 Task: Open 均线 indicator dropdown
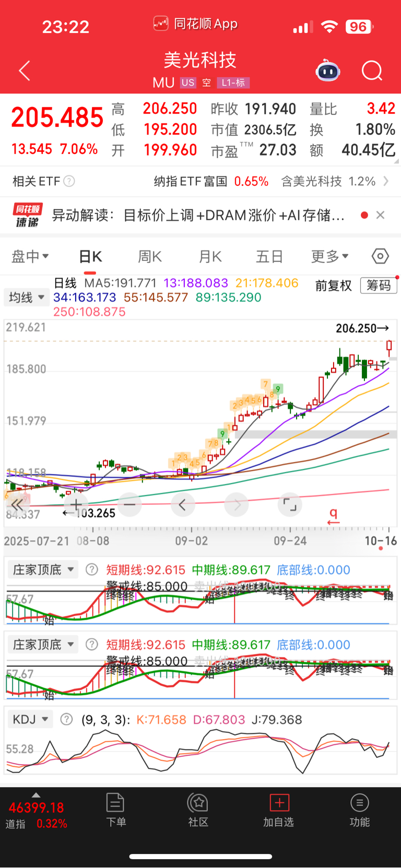pyautogui.click(x=27, y=297)
